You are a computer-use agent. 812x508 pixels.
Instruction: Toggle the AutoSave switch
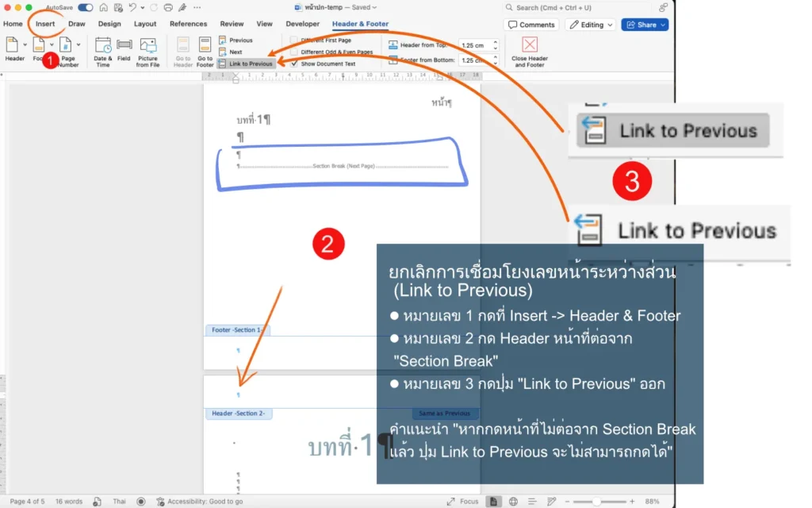[x=86, y=7]
